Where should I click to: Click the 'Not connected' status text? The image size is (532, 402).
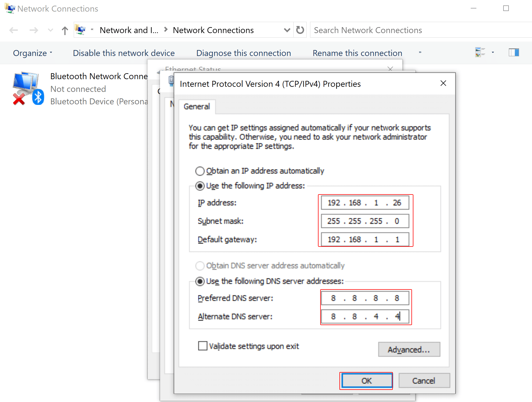pos(78,89)
